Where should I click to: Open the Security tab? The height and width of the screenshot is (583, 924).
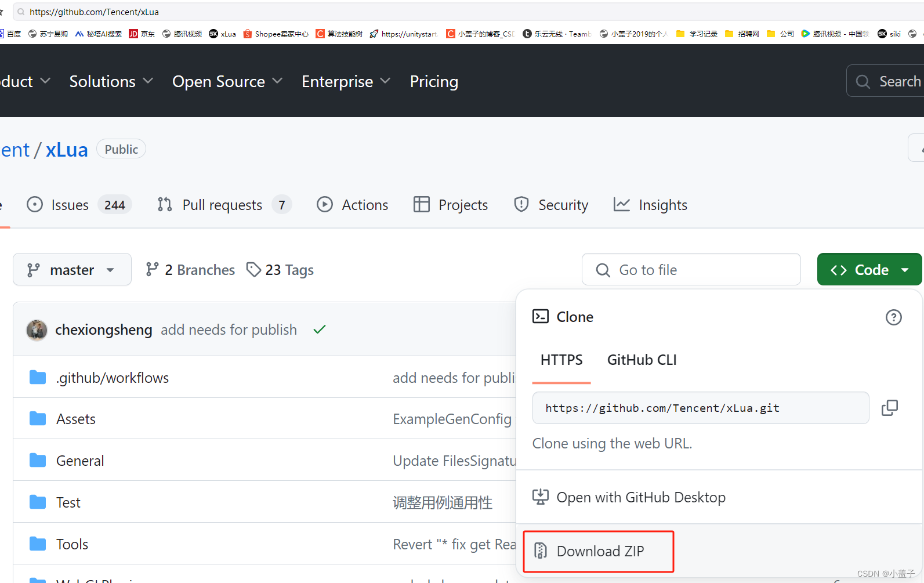(x=551, y=205)
